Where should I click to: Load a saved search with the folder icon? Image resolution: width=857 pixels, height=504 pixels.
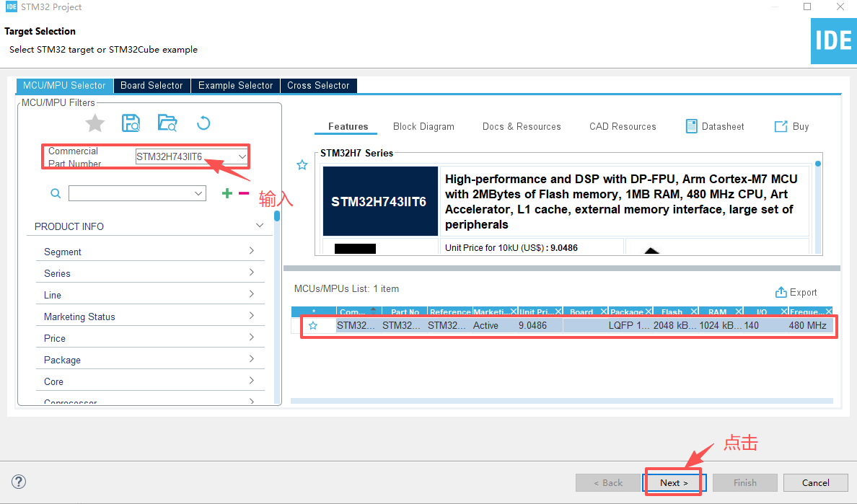[x=167, y=123]
